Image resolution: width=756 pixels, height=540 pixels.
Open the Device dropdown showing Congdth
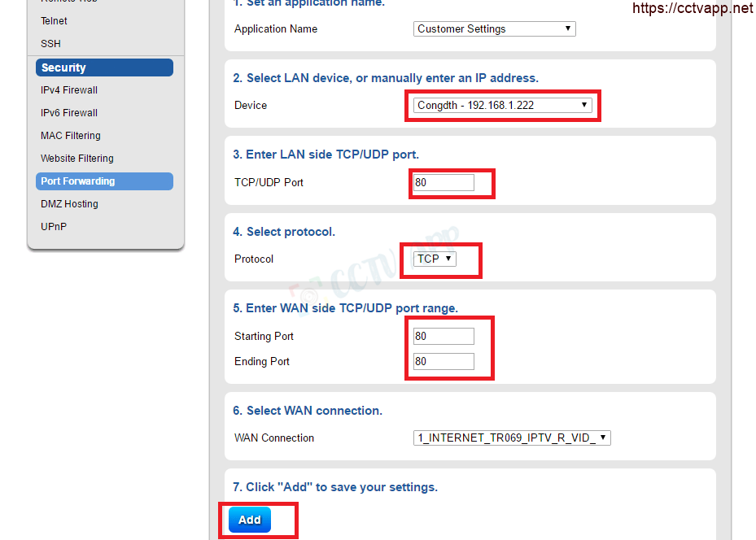pyautogui.click(x=502, y=106)
